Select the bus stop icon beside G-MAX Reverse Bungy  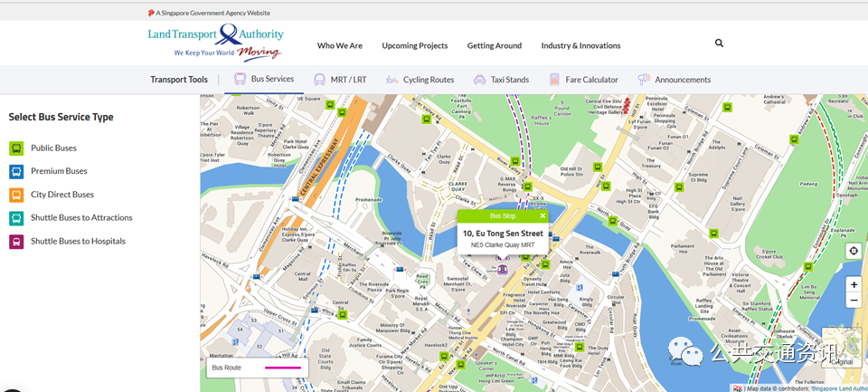pyautogui.click(x=527, y=186)
